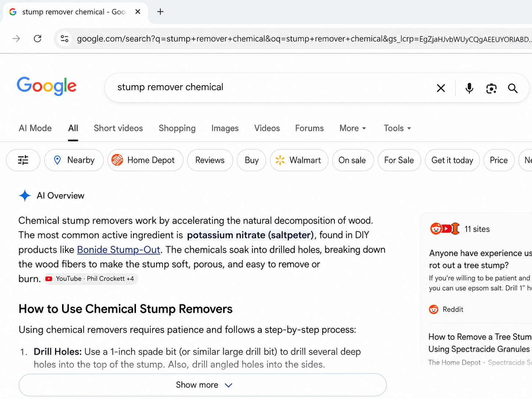Apply the Home Depot filter chip

point(145,160)
